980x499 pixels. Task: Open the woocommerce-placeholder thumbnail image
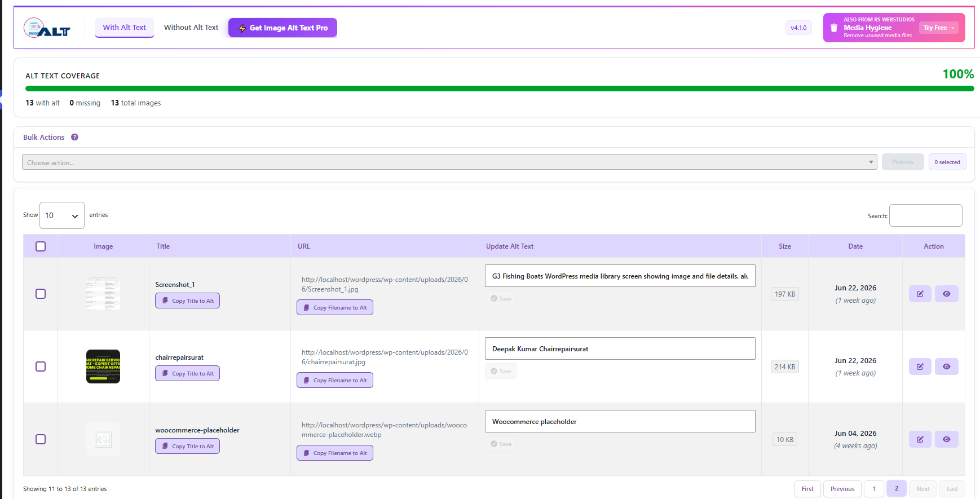[x=103, y=439]
